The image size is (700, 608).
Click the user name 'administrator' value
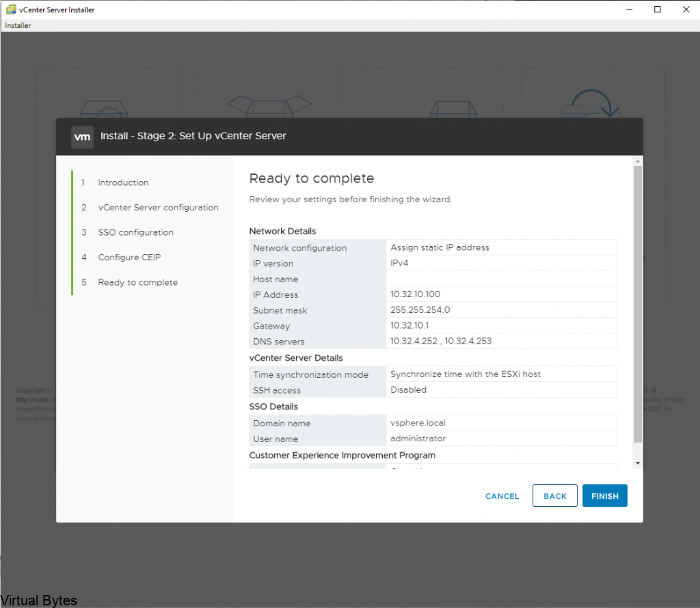pyautogui.click(x=418, y=438)
